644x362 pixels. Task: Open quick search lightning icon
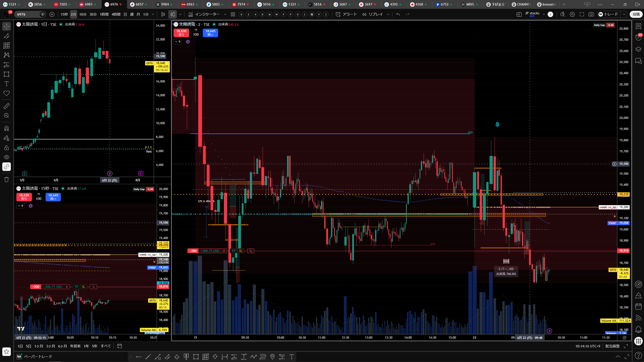563,14
